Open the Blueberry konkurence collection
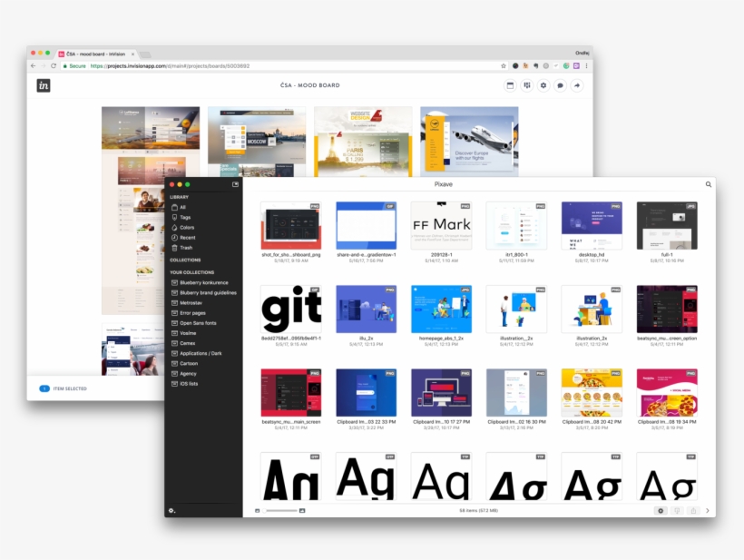744x560 pixels. coord(203,282)
